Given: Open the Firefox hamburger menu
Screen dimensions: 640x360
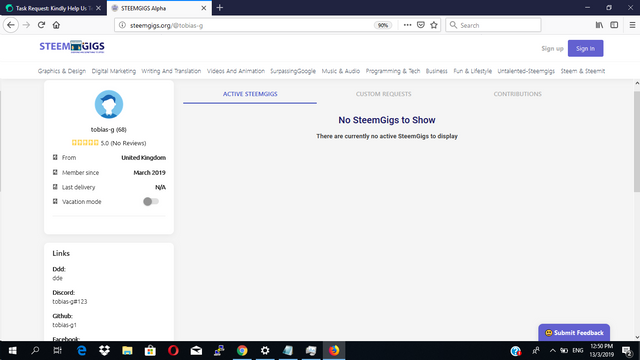Looking at the screenshot, I should [x=632, y=25].
